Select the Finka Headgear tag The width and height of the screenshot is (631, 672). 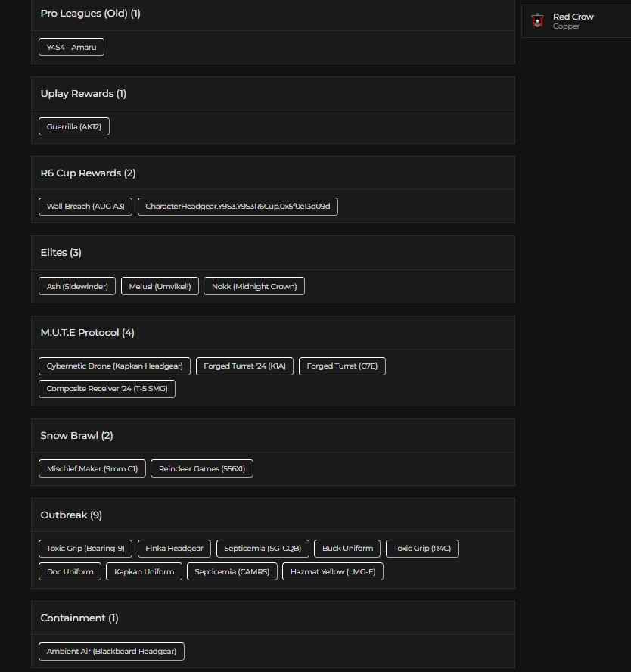coord(174,549)
